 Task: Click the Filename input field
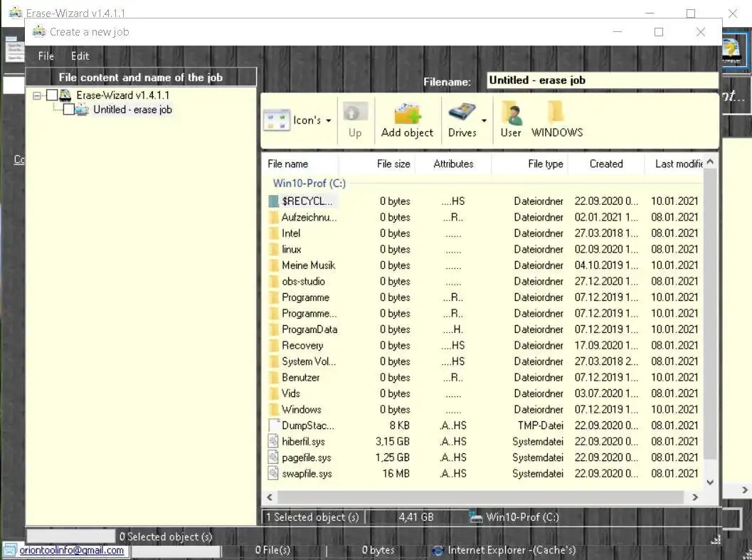pos(602,80)
